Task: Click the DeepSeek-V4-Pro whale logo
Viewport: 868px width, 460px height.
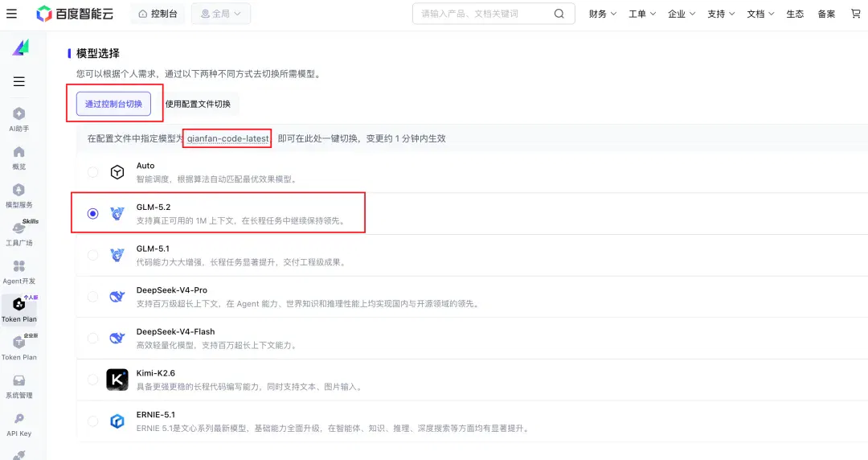Action: (x=117, y=297)
